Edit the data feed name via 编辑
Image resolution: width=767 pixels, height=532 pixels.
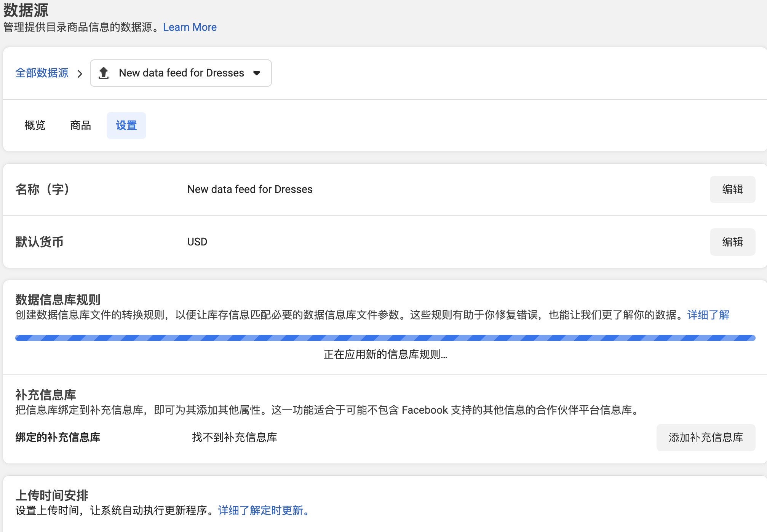[732, 189]
